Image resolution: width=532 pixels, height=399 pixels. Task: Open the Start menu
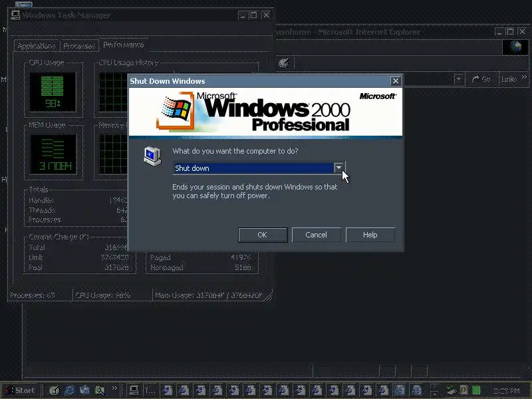[x=20, y=390]
